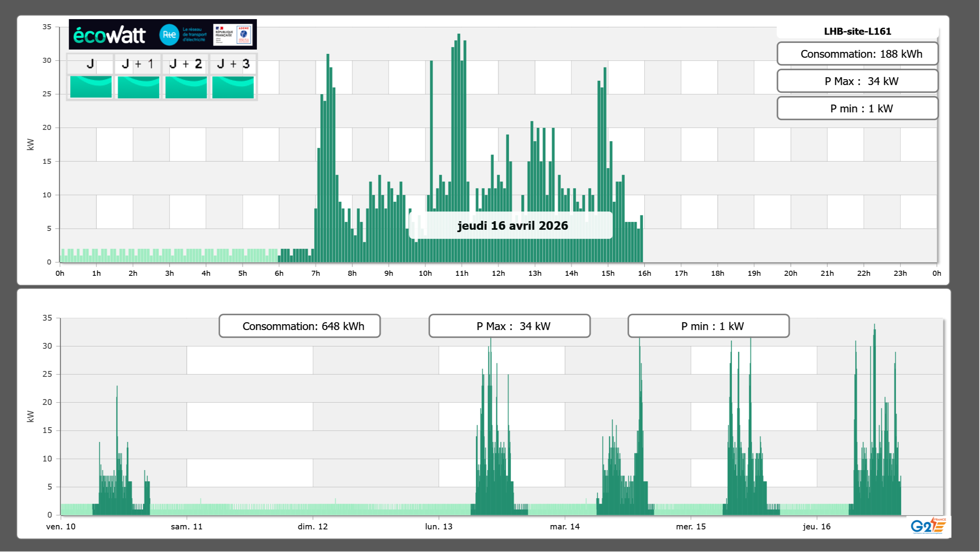Viewport: 980px width, 552px height.
Task: Click the jeu. 16 axis label
Action: point(816,527)
